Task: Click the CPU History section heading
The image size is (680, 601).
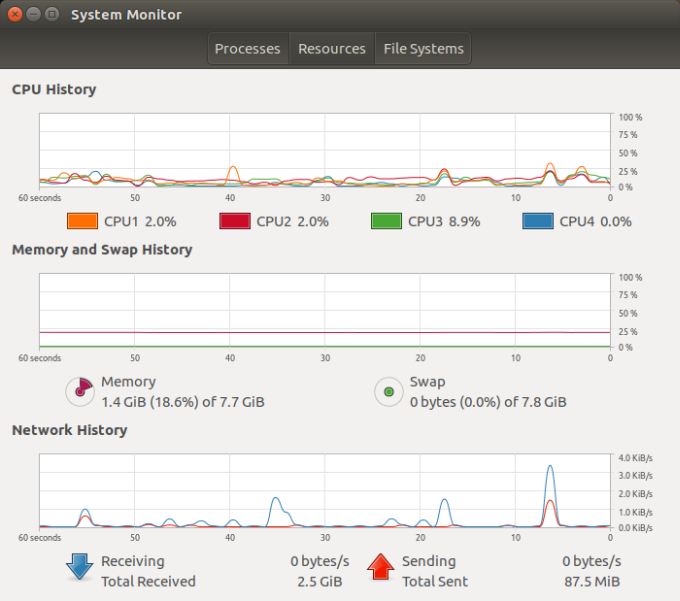Action: point(54,89)
